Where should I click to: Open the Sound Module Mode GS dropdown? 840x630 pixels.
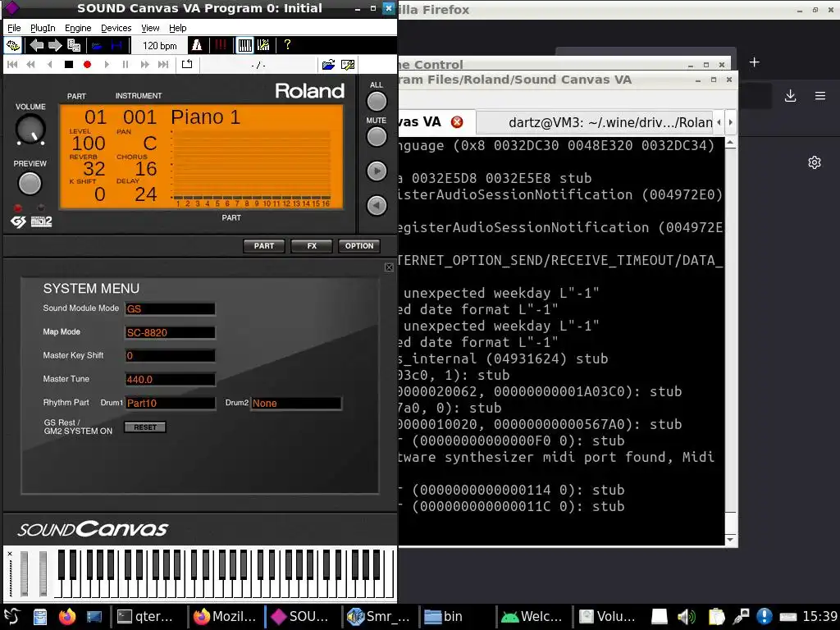(x=170, y=309)
